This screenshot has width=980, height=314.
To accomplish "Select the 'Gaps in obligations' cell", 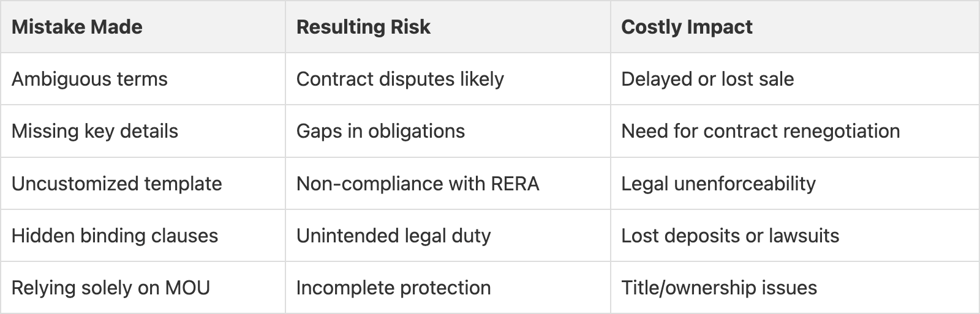I will [380, 131].
